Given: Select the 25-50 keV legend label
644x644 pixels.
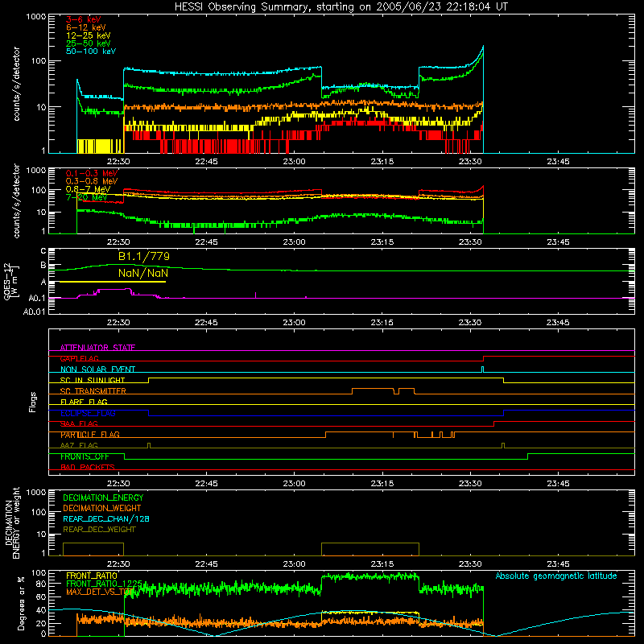Looking at the screenshot, I should click(x=89, y=43).
